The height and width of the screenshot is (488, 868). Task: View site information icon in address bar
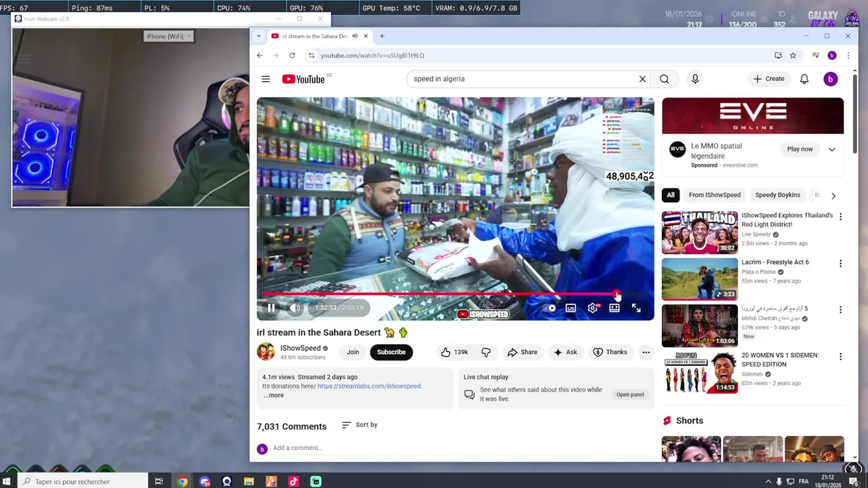click(311, 56)
